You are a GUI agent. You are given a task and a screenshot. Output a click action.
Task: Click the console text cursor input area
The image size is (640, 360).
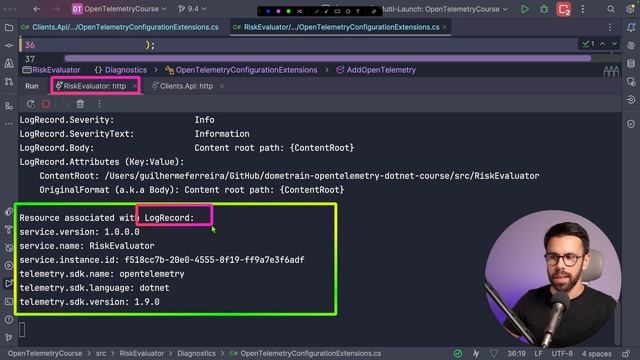tap(22, 330)
